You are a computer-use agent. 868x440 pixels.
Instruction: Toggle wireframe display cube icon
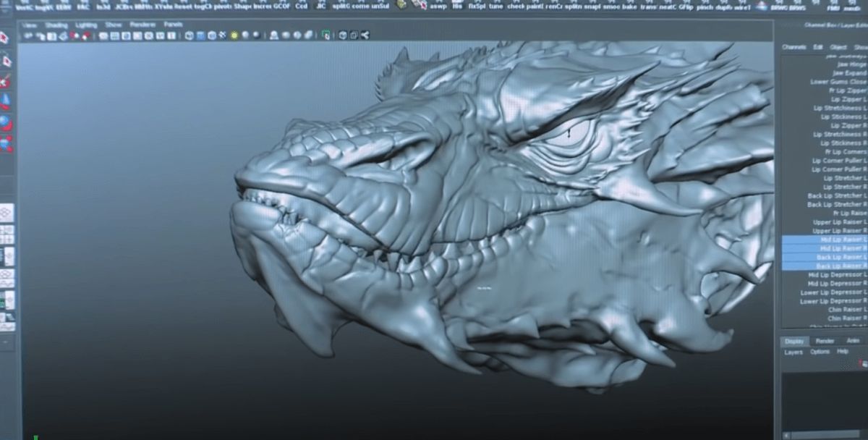189,35
